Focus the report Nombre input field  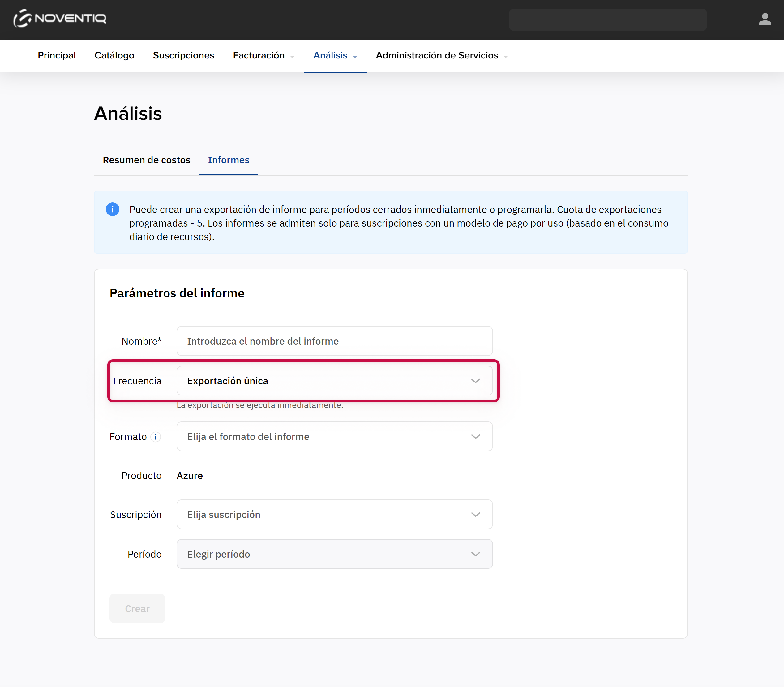point(334,341)
